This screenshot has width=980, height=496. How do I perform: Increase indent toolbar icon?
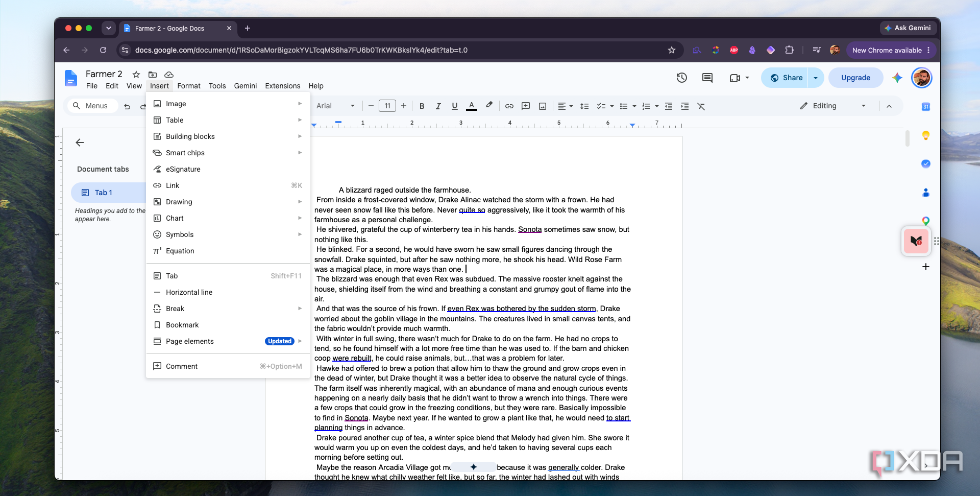point(685,106)
